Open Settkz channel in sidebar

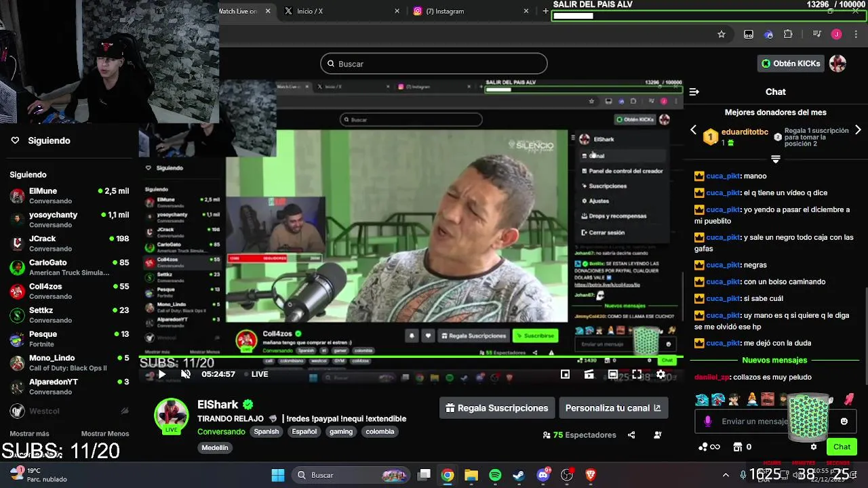tap(69, 315)
